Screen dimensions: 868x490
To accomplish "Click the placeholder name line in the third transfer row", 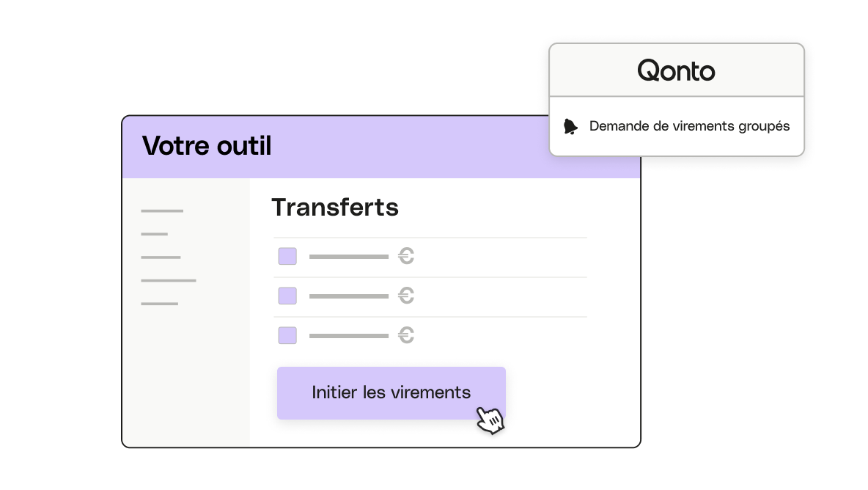I will click(349, 336).
